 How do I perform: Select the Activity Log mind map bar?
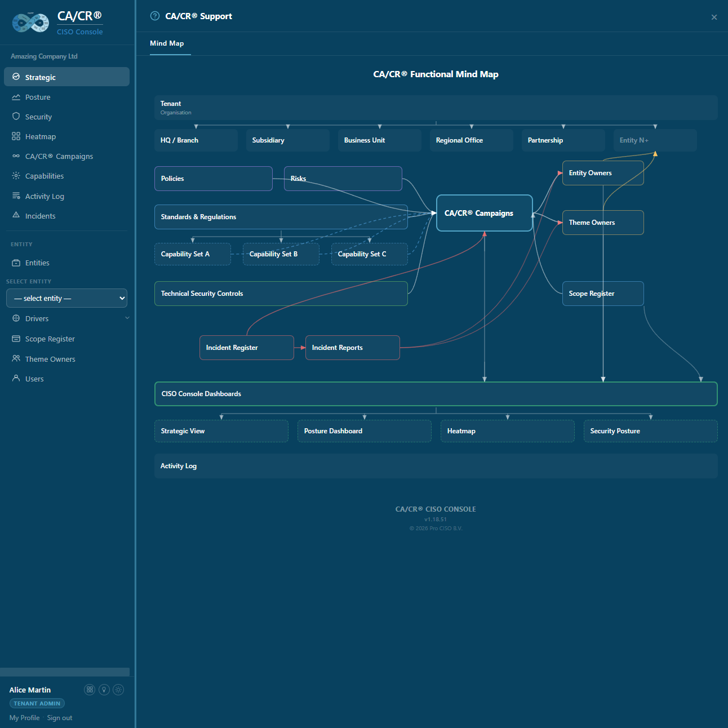[436, 466]
